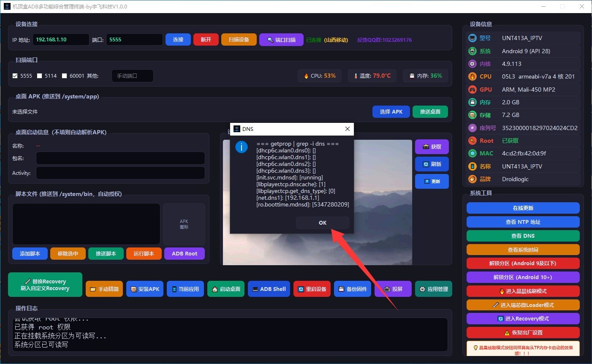Click the 在线更新 button

tap(523, 208)
